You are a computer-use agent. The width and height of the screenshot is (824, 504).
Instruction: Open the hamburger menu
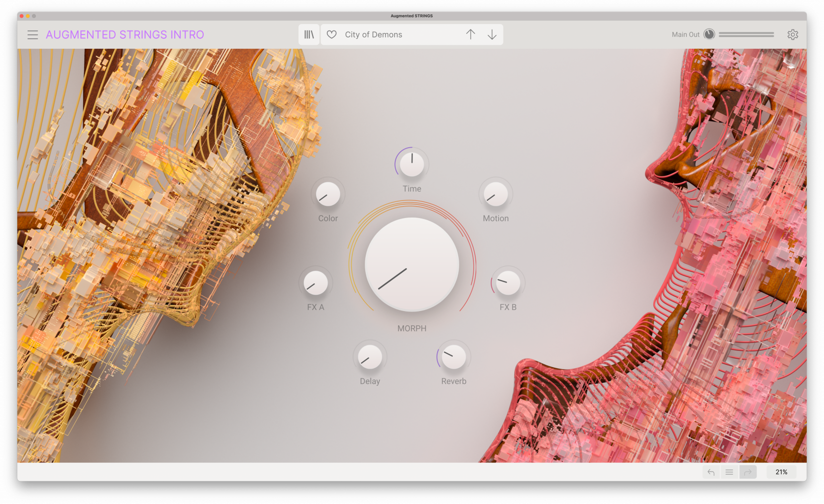(32, 34)
